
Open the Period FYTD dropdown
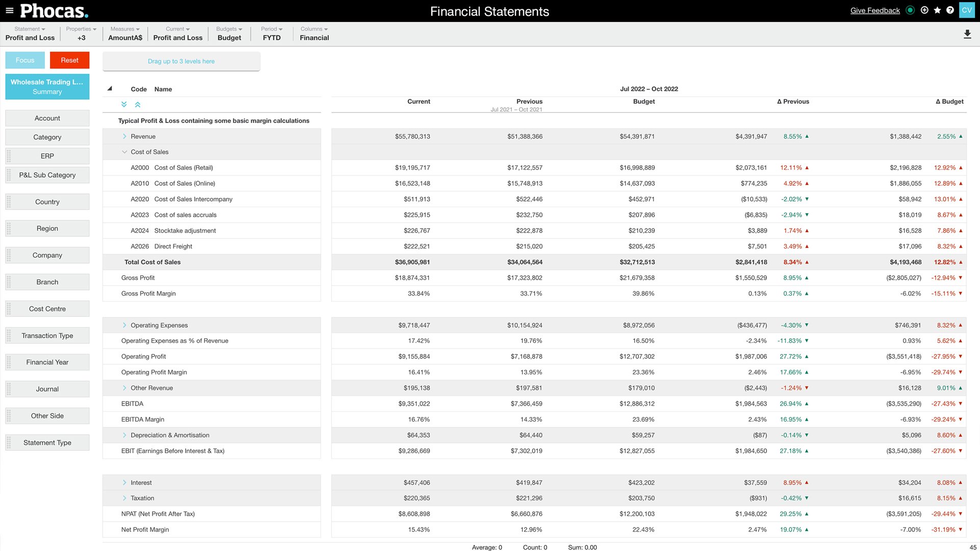click(x=272, y=34)
